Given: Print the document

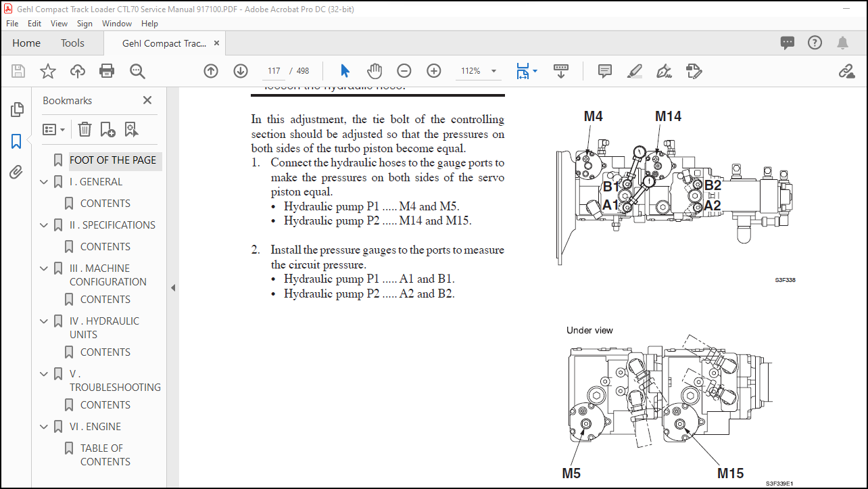Looking at the screenshot, I should [x=107, y=71].
